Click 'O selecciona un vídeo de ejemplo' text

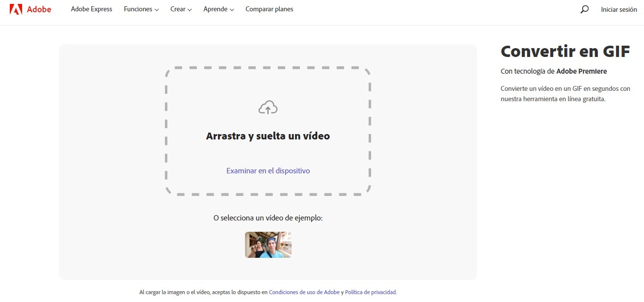268,218
